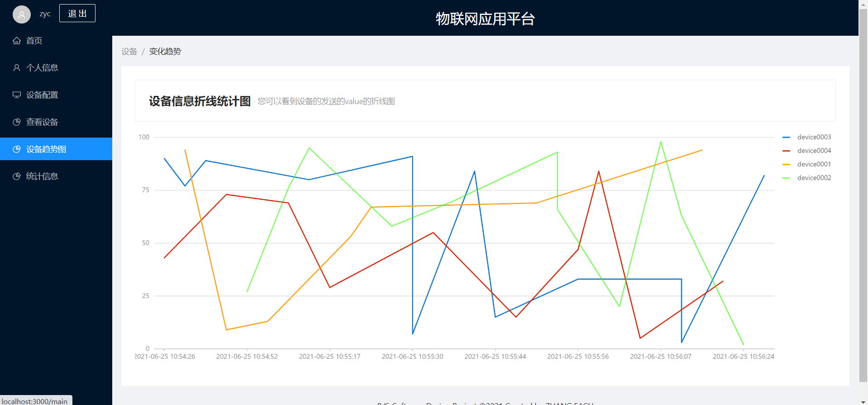
Task: Open the 首页 menu item
Action: (56, 40)
